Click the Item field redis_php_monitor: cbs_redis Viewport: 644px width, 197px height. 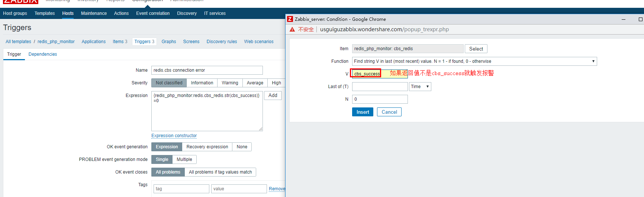(x=408, y=49)
